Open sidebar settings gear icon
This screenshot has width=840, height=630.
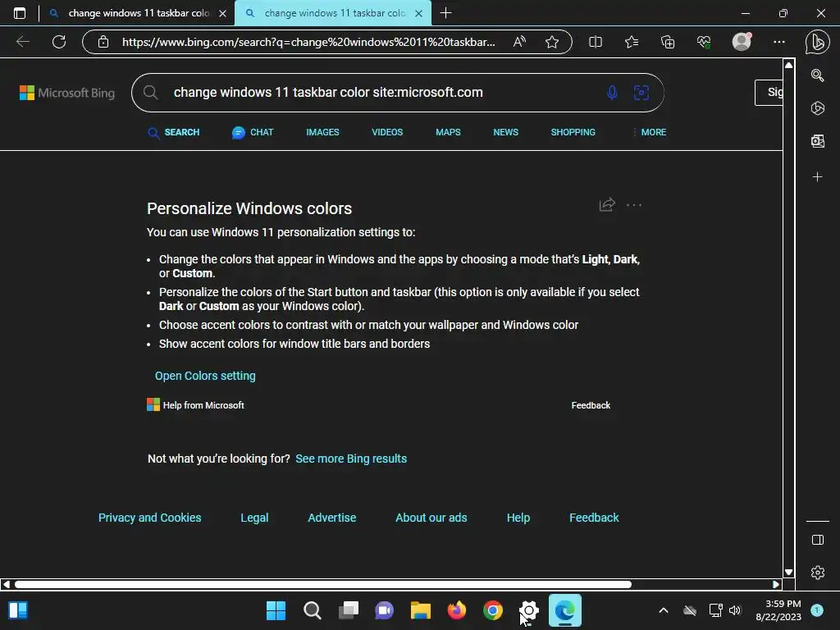[818, 572]
